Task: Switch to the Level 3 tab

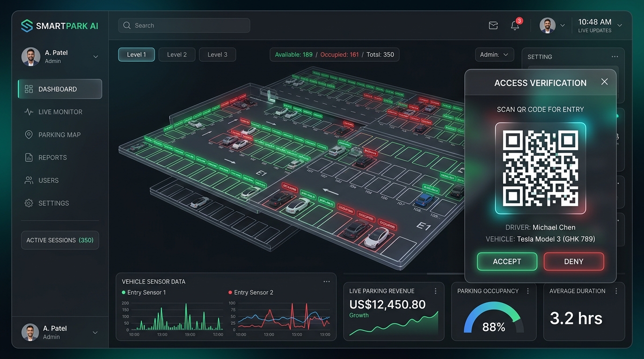Action: pos(217,55)
